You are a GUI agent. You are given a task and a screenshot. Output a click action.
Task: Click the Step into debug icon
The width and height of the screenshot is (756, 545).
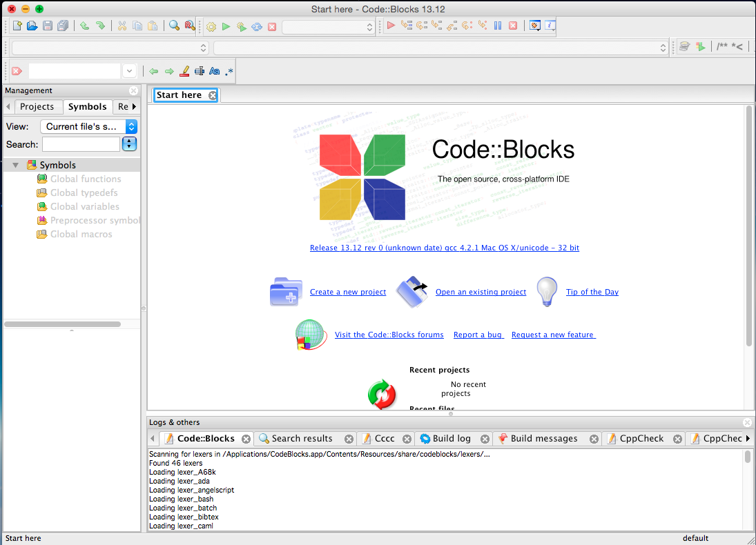pyautogui.click(x=437, y=25)
